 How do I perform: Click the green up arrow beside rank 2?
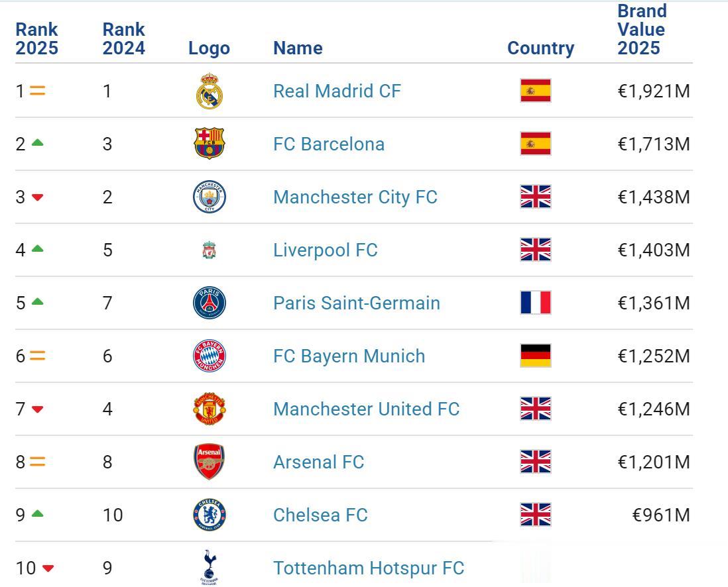[37, 143]
